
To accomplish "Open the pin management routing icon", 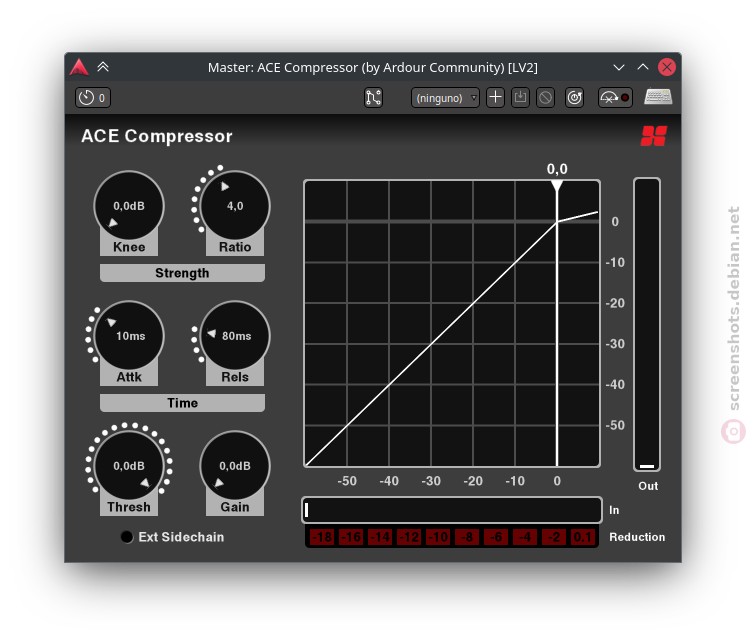I will [x=373, y=98].
